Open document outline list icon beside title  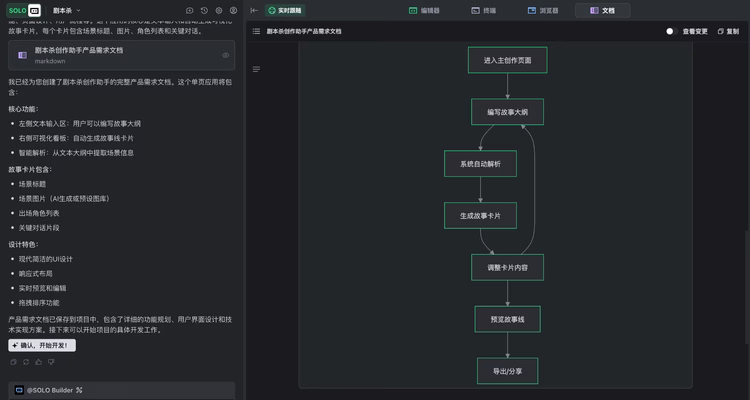(258, 31)
